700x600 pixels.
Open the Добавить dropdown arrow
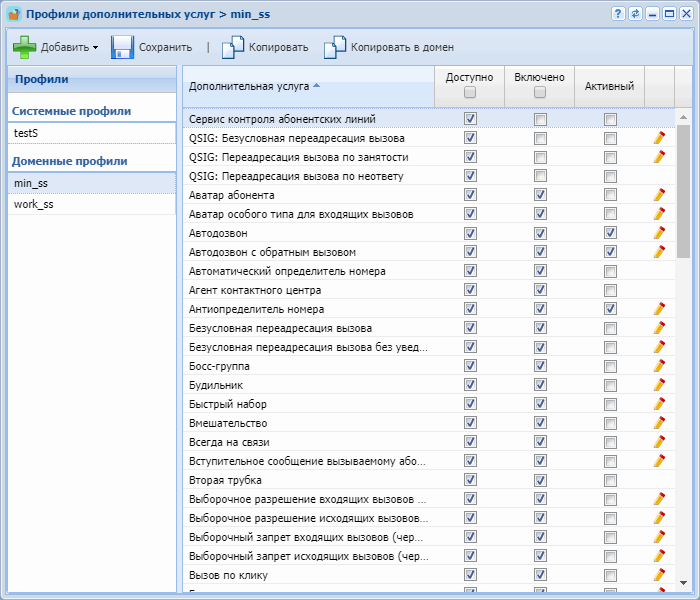pyautogui.click(x=95, y=47)
